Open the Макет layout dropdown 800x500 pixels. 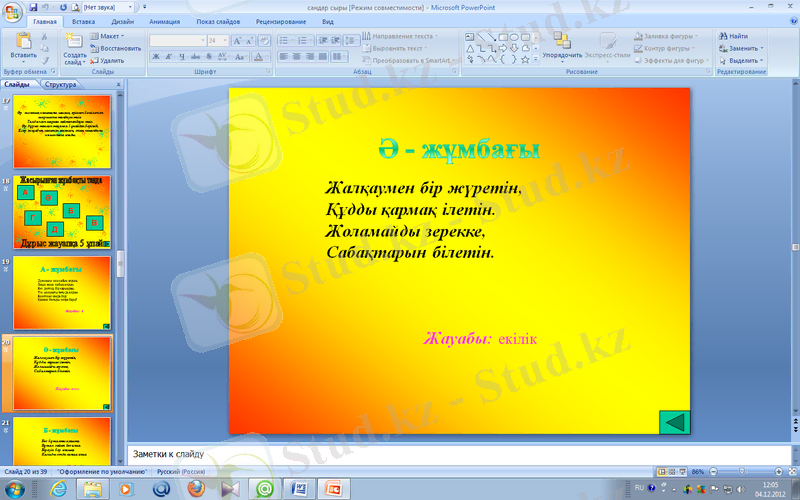(110, 35)
